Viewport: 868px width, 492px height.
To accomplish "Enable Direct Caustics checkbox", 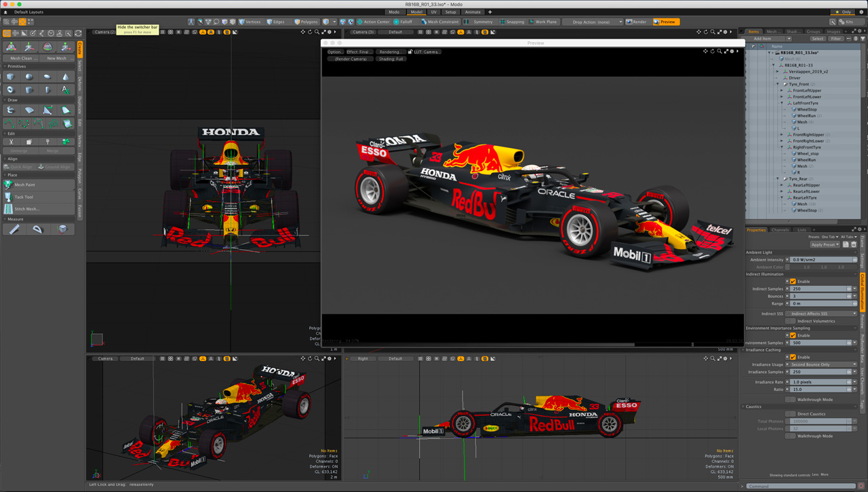I will [x=791, y=414].
